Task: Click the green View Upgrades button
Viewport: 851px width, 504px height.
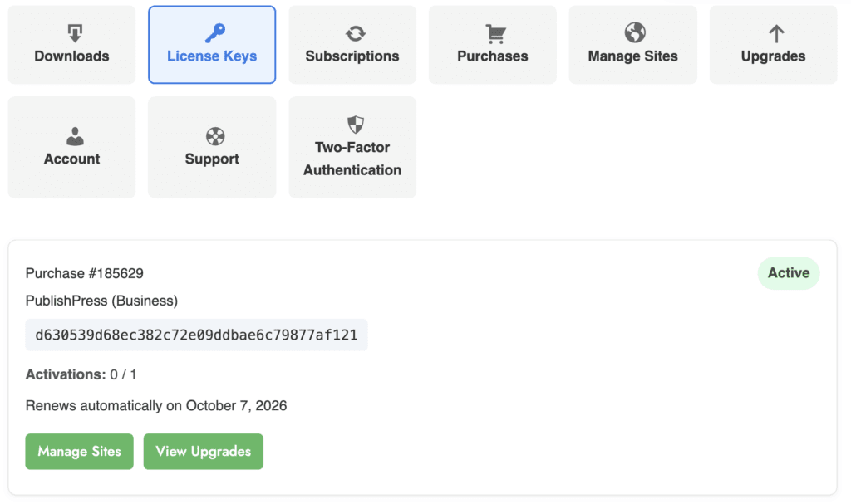Action: [x=203, y=452]
